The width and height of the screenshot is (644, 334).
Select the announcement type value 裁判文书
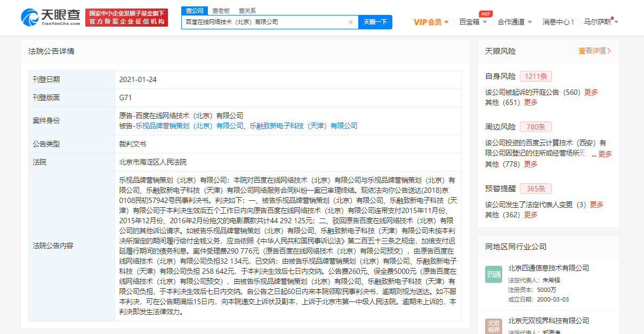point(133,144)
